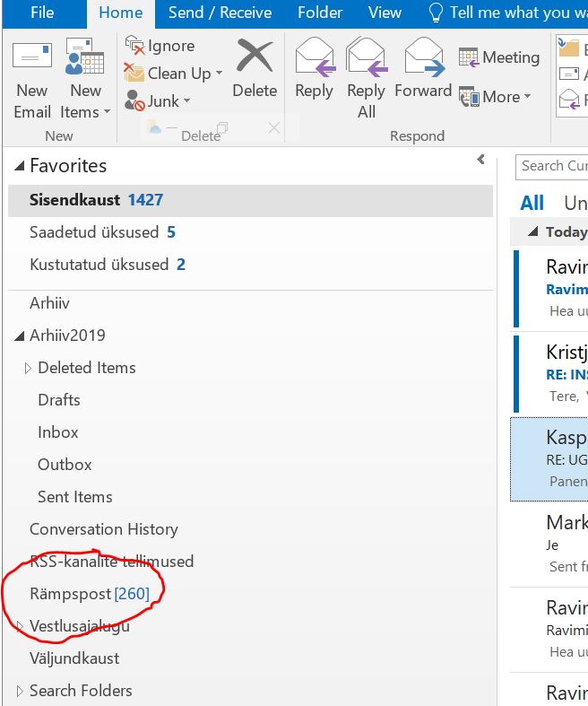Open the Rämpspost junk folder

click(x=90, y=594)
